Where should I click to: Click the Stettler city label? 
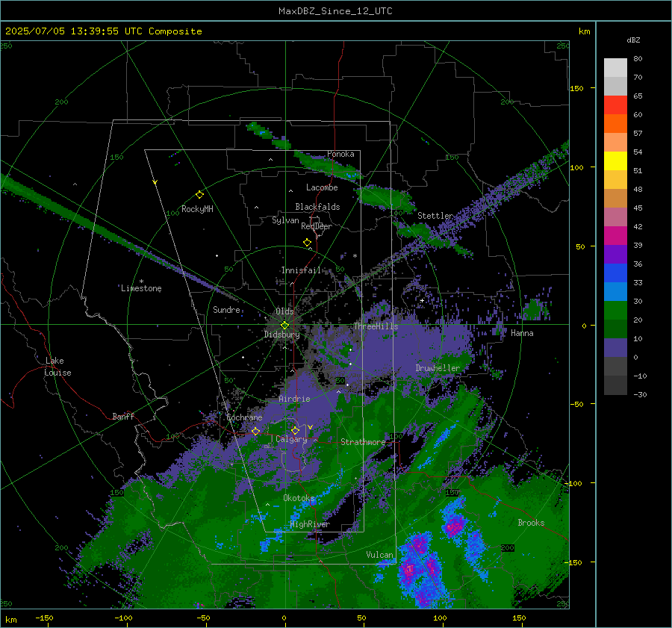pos(435,216)
